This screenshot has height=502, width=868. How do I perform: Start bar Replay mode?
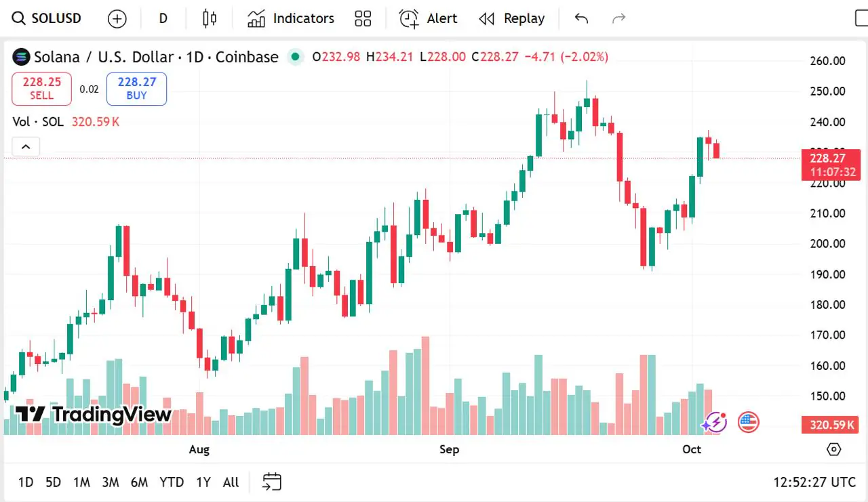coord(512,18)
